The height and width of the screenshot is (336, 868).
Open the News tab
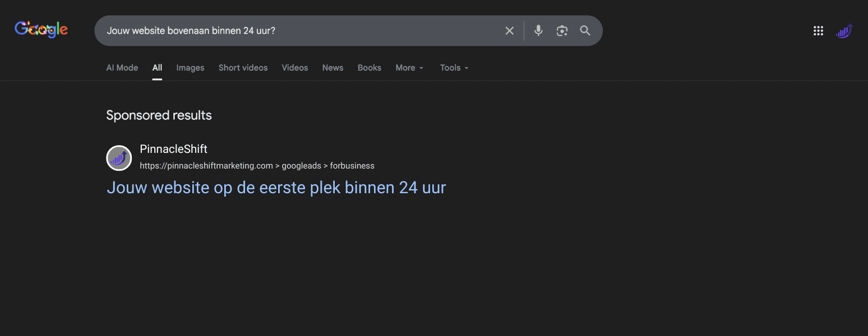(333, 68)
